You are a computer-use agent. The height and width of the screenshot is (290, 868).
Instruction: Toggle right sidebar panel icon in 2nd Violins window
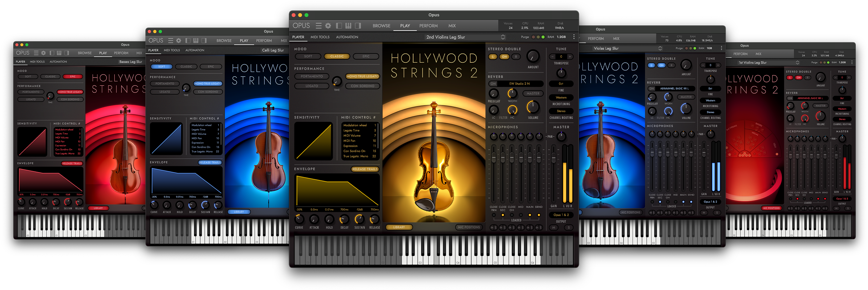pos(358,26)
